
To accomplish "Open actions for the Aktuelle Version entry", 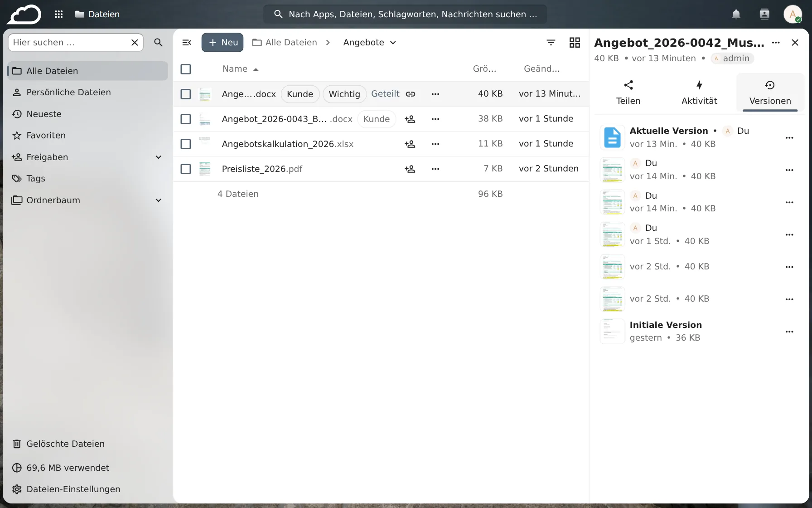I will (x=789, y=137).
